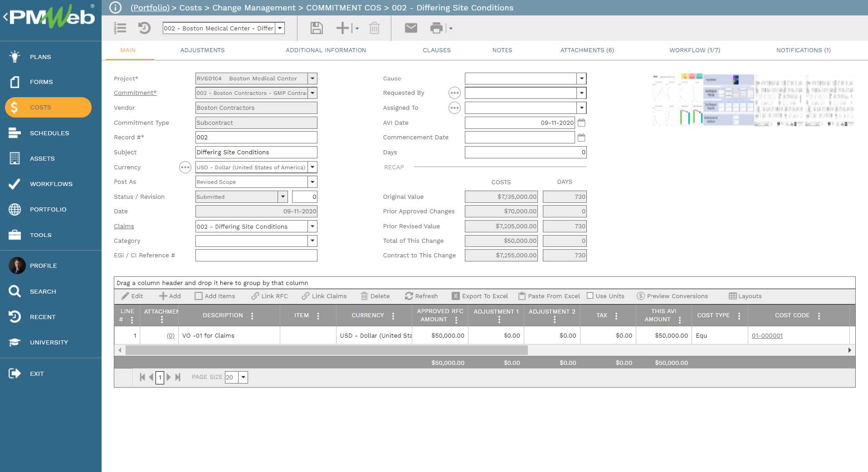The width and height of the screenshot is (868, 472).
Task: Click the save disk icon in toolbar
Action: [316, 28]
